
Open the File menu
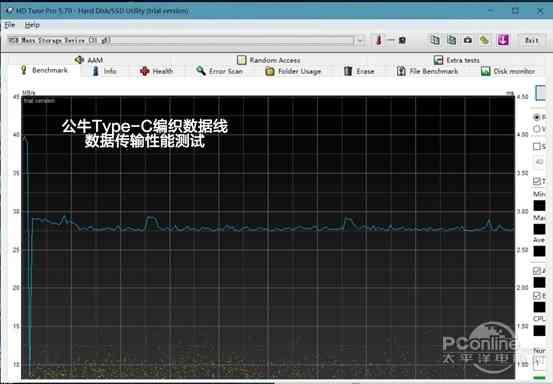(10, 25)
